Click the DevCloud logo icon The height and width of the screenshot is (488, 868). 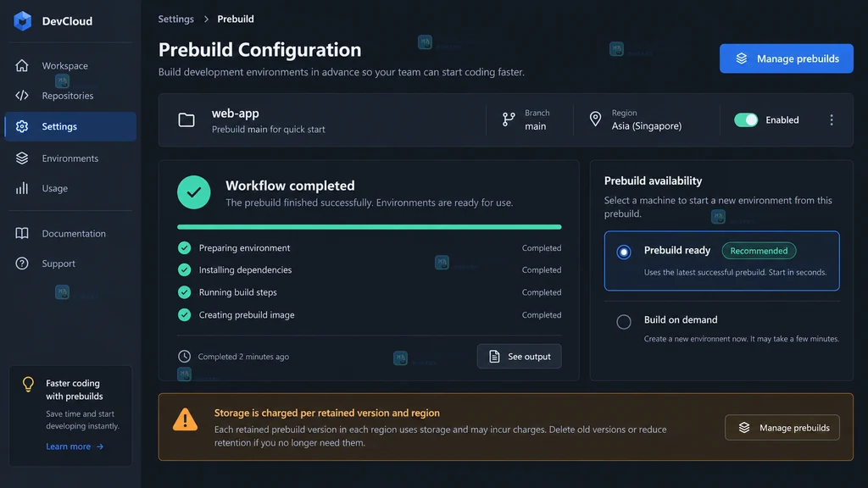tap(23, 21)
